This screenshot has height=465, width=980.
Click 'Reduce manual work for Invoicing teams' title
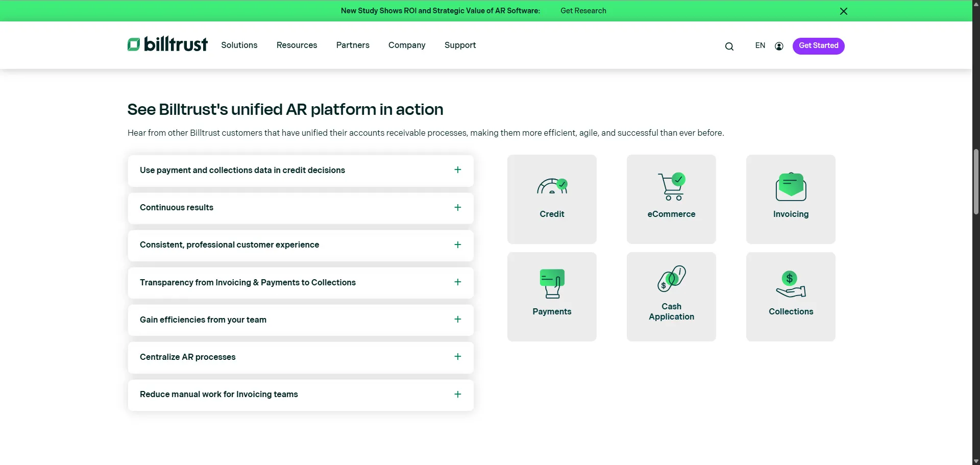pos(219,394)
